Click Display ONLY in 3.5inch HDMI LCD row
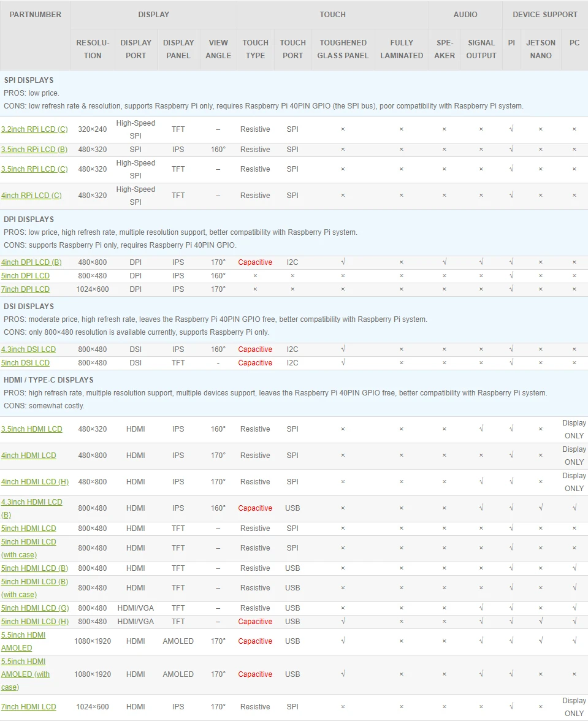This screenshot has width=588, height=721. [x=575, y=429]
